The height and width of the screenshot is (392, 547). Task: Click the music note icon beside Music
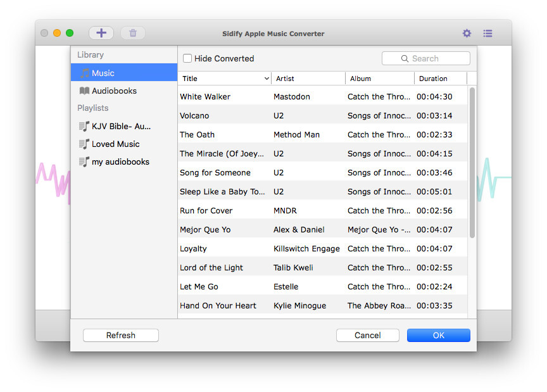[x=85, y=73]
